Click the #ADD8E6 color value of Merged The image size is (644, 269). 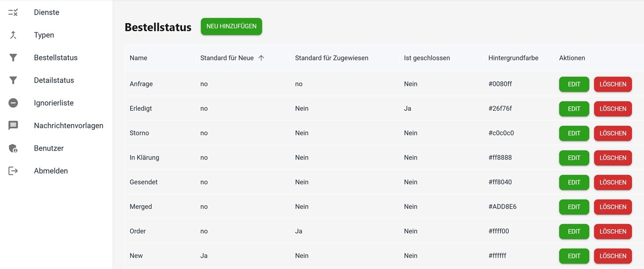click(503, 207)
